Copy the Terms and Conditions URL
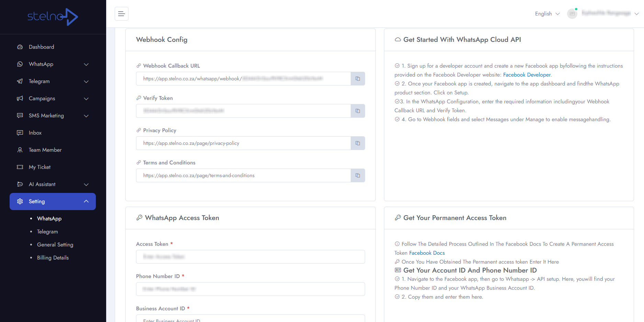The height and width of the screenshot is (322, 644). [x=358, y=175]
